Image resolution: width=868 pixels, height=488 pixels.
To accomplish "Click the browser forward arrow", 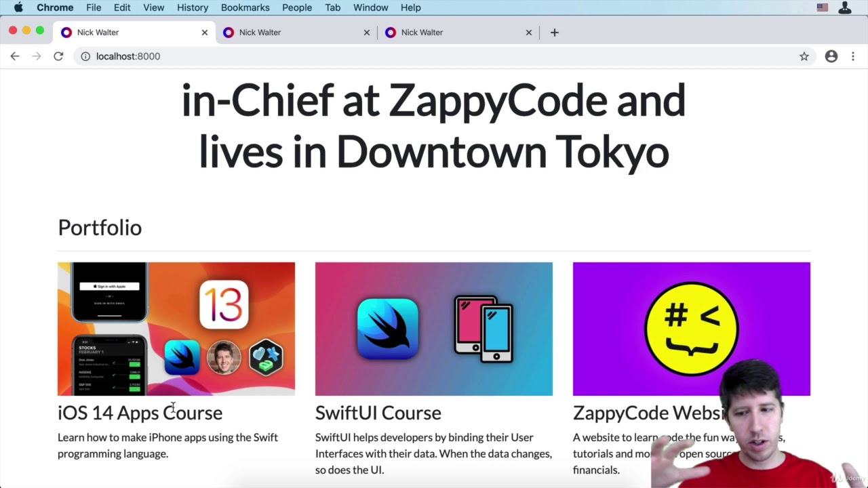I will click(x=37, y=56).
